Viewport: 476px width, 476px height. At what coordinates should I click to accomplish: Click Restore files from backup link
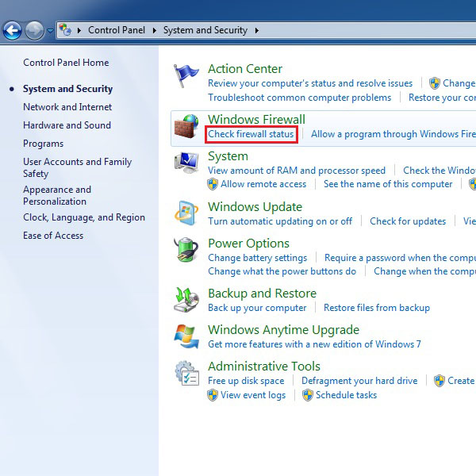click(x=377, y=308)
